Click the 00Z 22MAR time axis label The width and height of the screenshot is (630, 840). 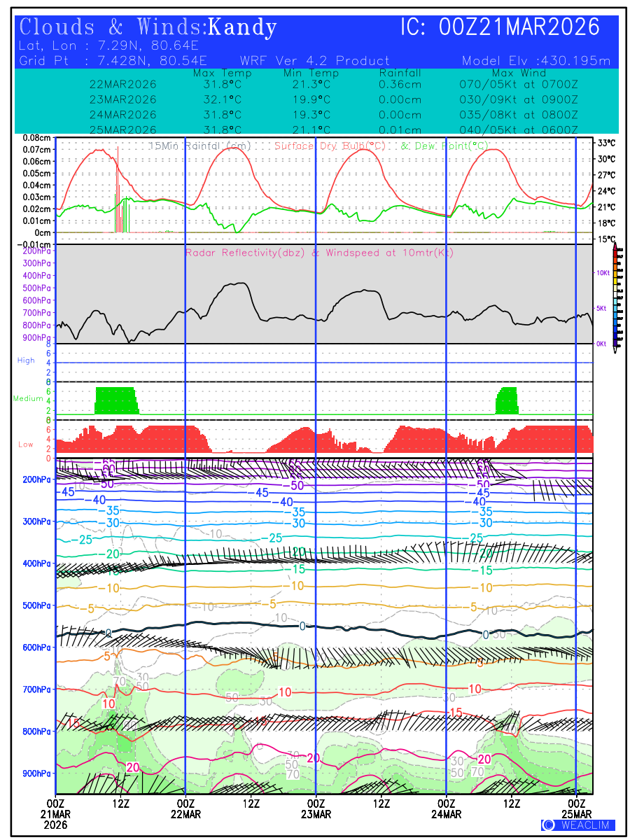[185, 808]
